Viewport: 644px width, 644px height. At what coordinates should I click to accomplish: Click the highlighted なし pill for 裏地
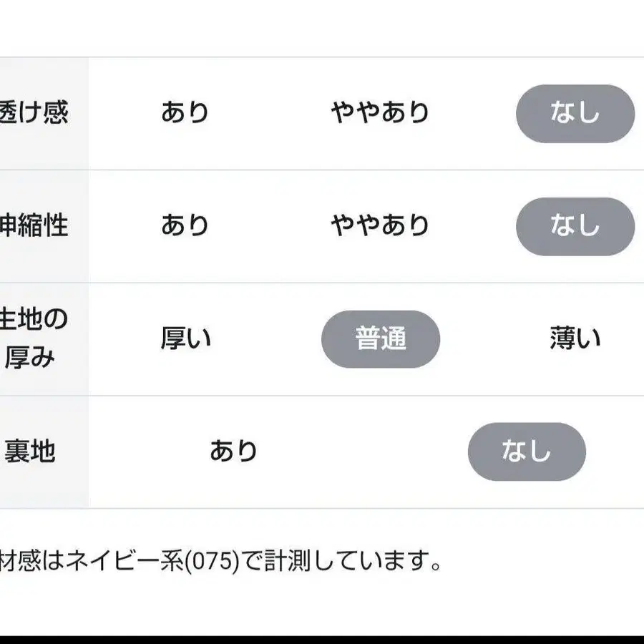click(x=527, y=452)
